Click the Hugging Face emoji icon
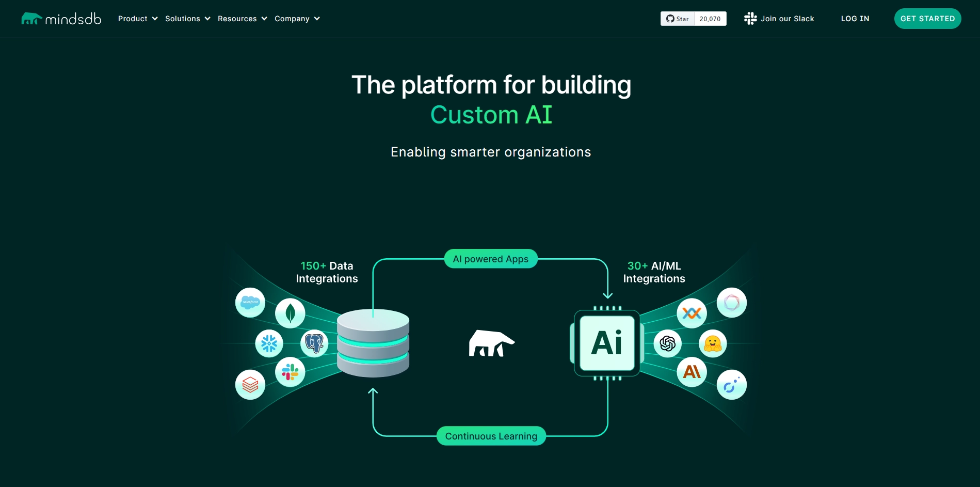The image size is (980, 487). point(713,343)
